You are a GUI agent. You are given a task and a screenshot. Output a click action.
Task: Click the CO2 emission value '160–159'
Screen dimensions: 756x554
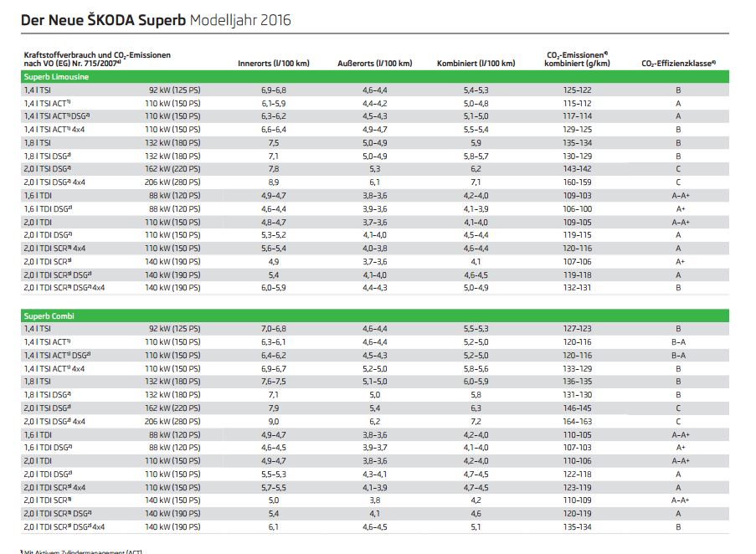[577, 182]
